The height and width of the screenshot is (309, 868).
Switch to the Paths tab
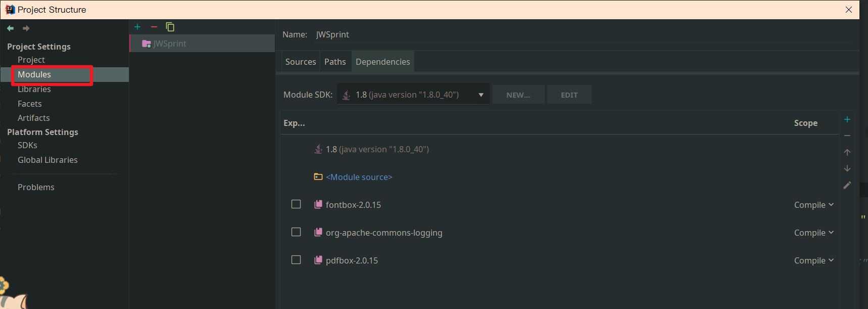(335, 62)
